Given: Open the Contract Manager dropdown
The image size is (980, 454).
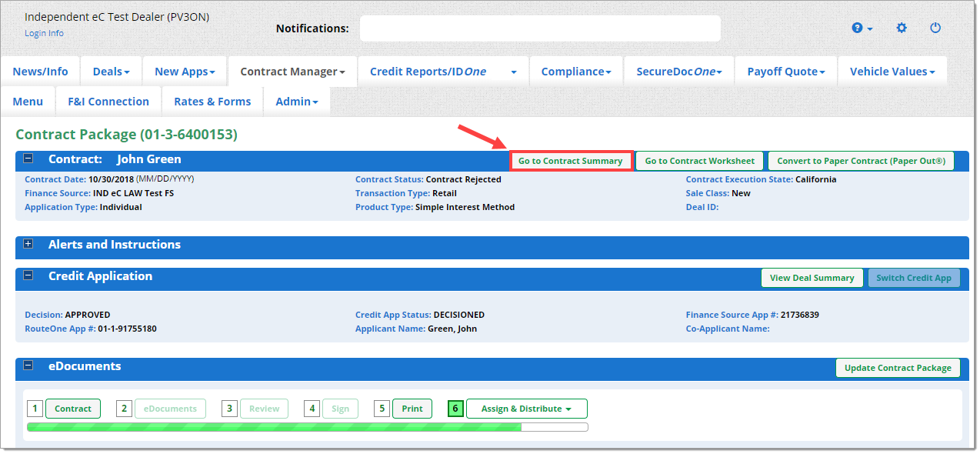Looking at the screenshot, I should [x=292, y=72].
